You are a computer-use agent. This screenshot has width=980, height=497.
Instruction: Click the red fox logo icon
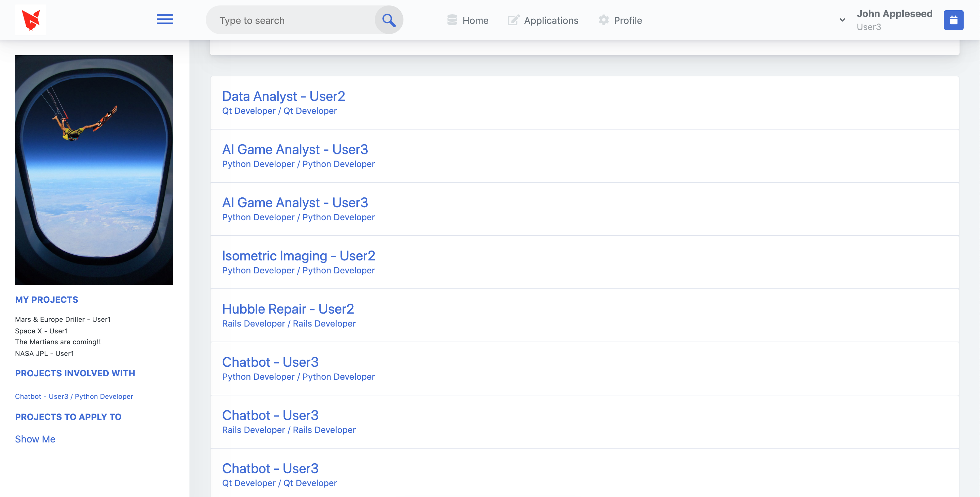pyautogui.click(x=30, y=20)
